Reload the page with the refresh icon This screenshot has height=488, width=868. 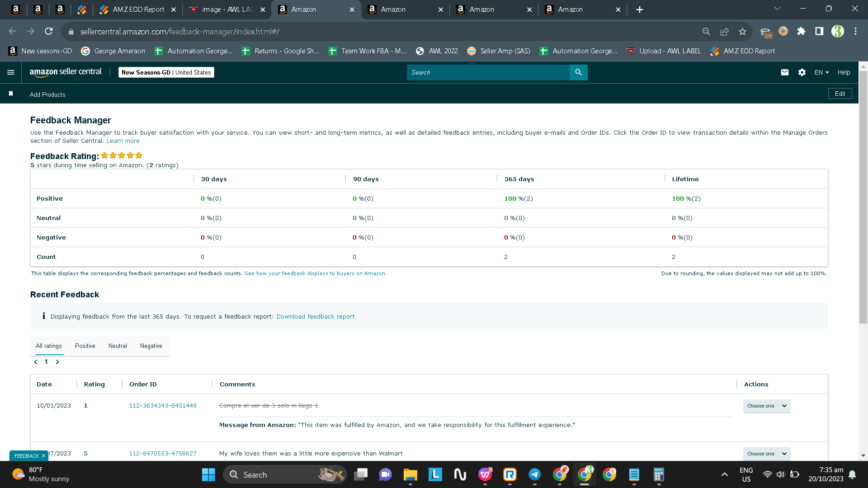(x=49, y=31)
